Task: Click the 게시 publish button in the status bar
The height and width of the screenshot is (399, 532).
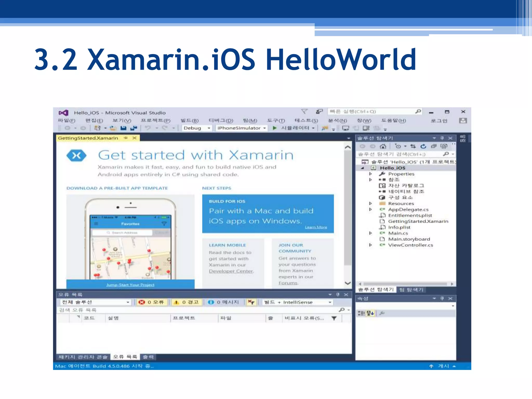Action: pos(443,366)
